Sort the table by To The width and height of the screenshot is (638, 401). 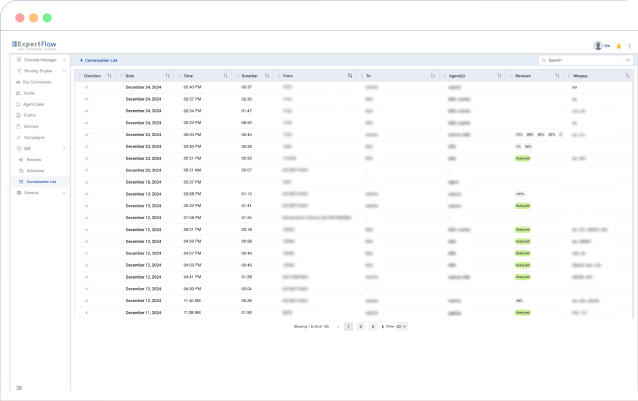click(433, 76)
